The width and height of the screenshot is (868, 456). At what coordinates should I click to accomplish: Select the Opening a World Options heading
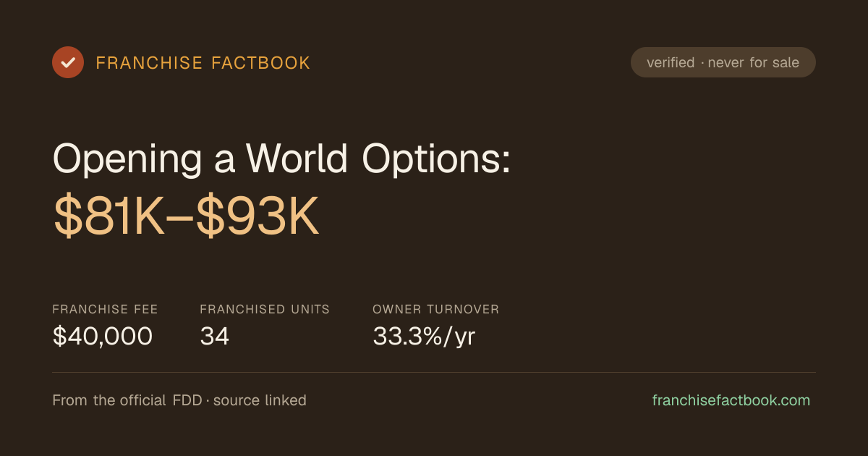coord(282,158)
